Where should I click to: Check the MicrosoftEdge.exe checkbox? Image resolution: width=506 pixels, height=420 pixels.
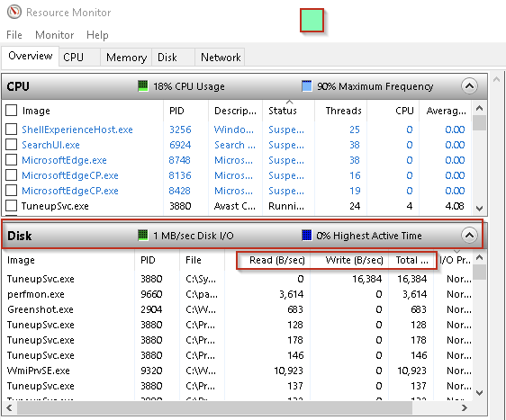coord(12,160)
